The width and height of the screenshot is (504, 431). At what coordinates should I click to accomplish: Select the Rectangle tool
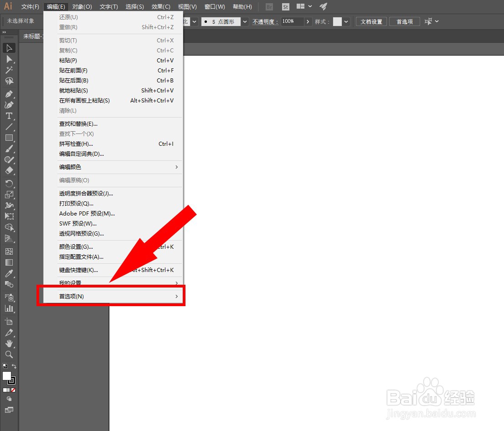point(9,138)
